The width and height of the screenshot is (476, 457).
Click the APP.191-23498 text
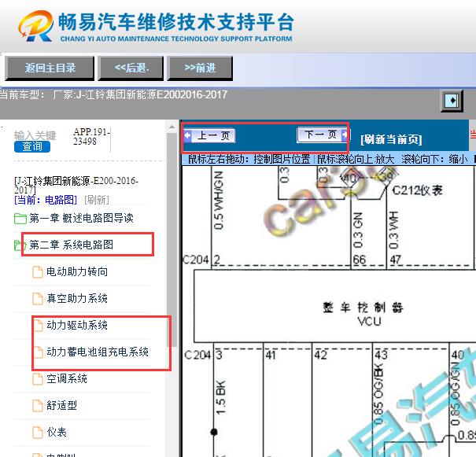tap(91, 137)
